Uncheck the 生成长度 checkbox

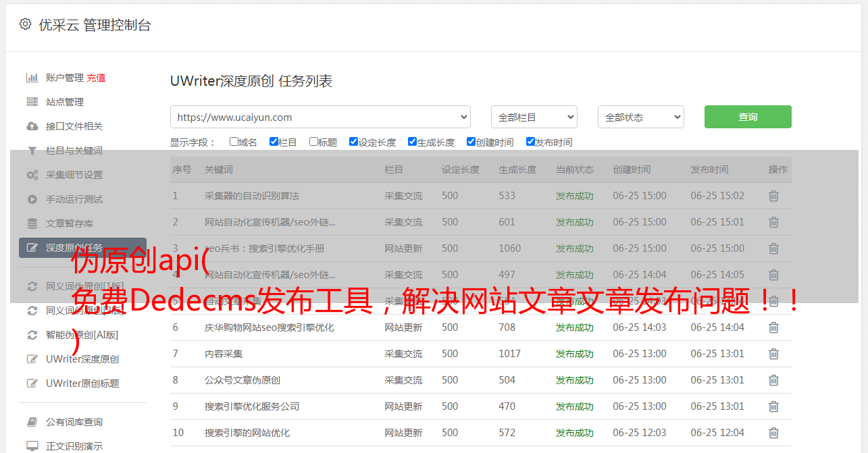coord(412,142)
